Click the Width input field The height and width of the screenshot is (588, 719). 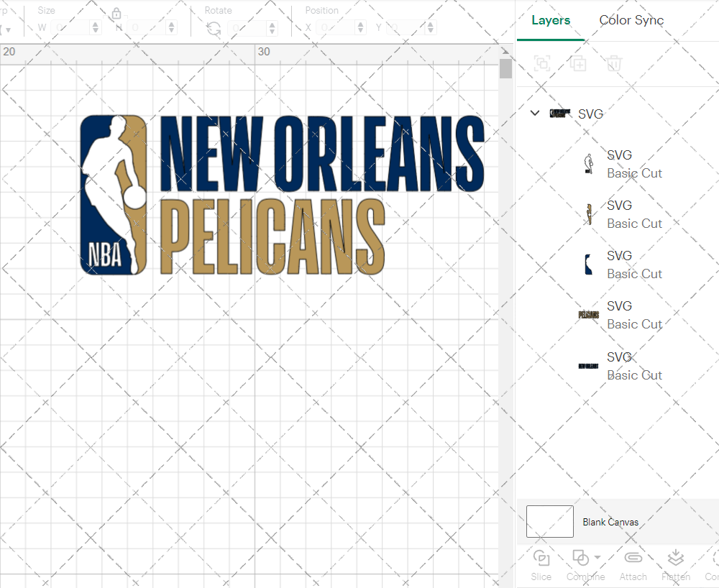(70, 27)
